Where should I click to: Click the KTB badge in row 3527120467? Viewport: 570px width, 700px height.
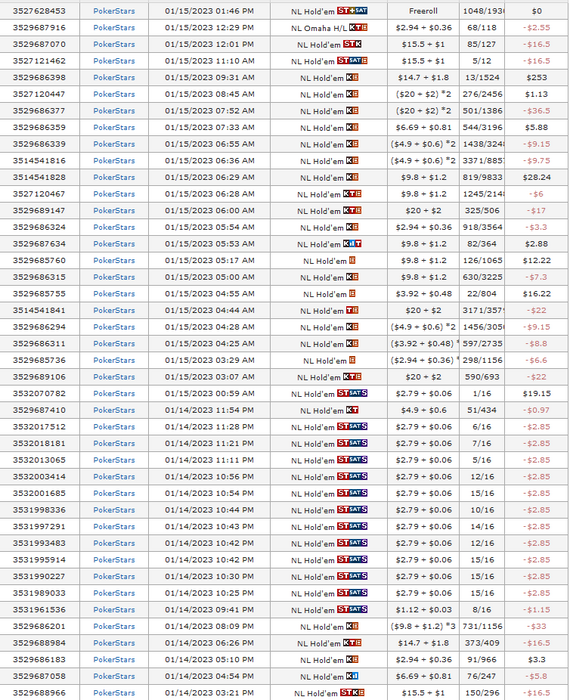click(x=352, y=194)
